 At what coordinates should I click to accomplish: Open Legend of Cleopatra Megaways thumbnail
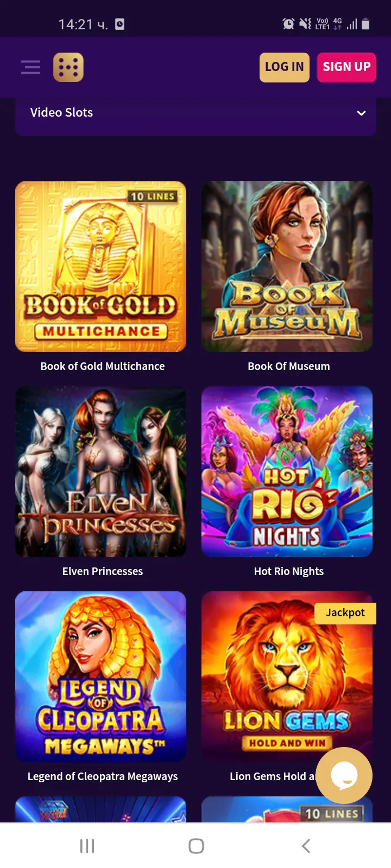tap(101, 677)
